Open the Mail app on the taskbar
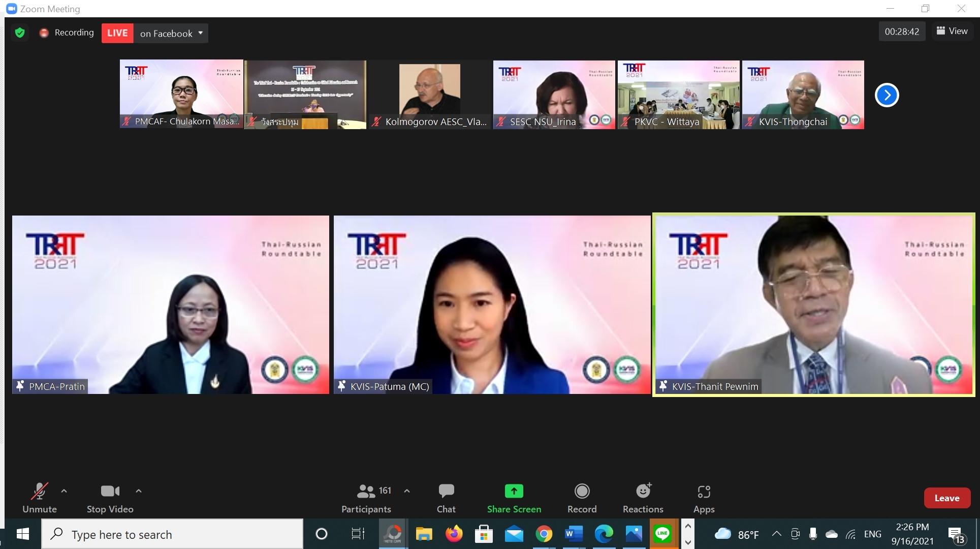 pyautogui.click(x=514, y=534)
